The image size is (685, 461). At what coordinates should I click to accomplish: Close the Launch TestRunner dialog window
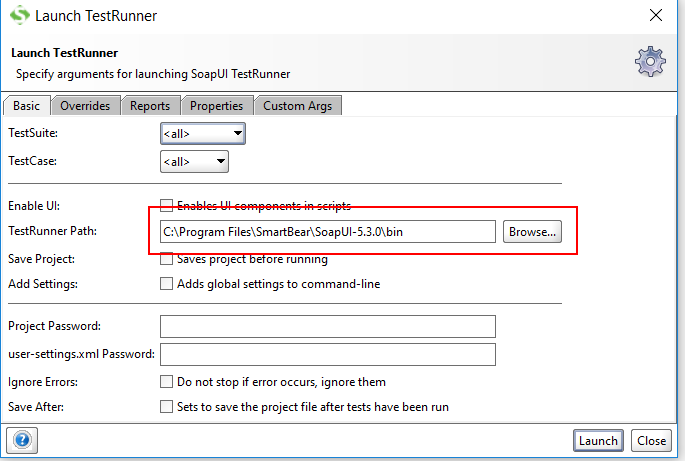[x=656, y=15]
